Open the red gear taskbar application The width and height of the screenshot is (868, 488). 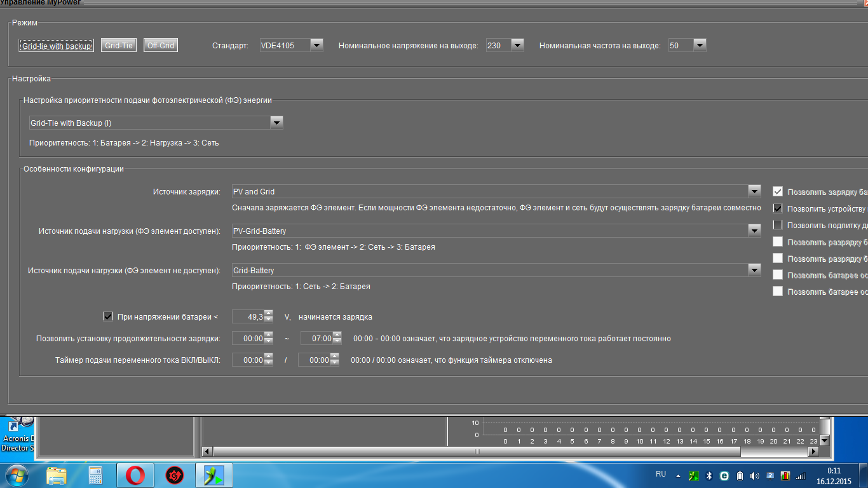click(x=174, y=475)
